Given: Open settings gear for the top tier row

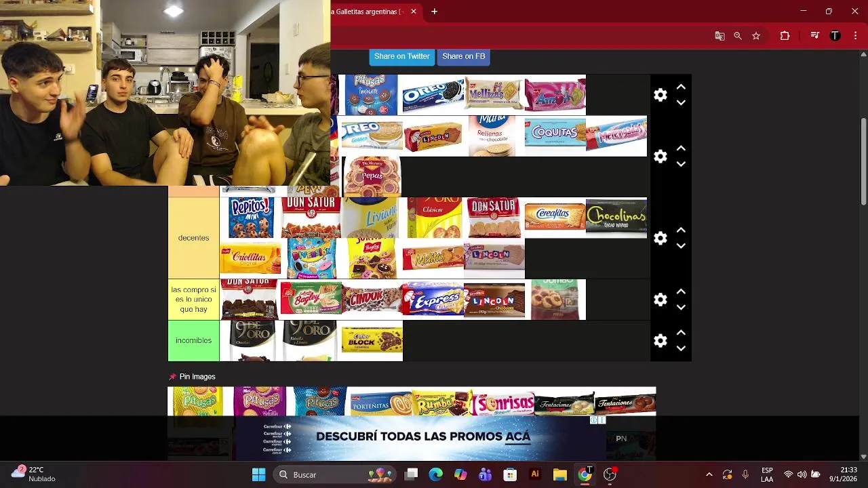Looking at the screenshot, I should [660, 95].
